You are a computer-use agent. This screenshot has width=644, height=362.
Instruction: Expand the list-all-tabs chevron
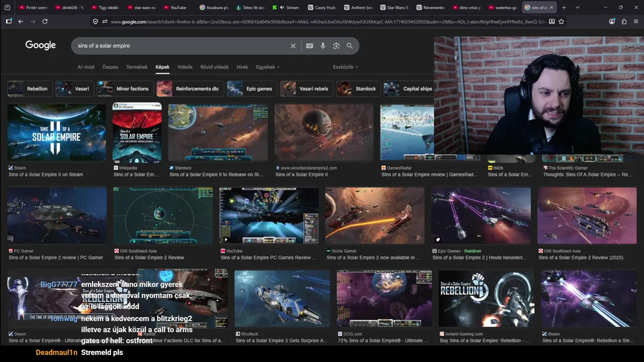(578, 8)
